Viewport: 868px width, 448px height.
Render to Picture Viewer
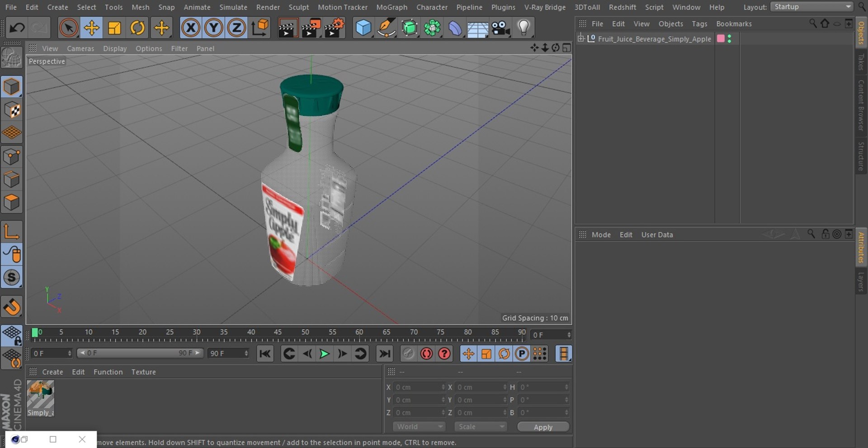pyautogui.click(x=311, y=28)
